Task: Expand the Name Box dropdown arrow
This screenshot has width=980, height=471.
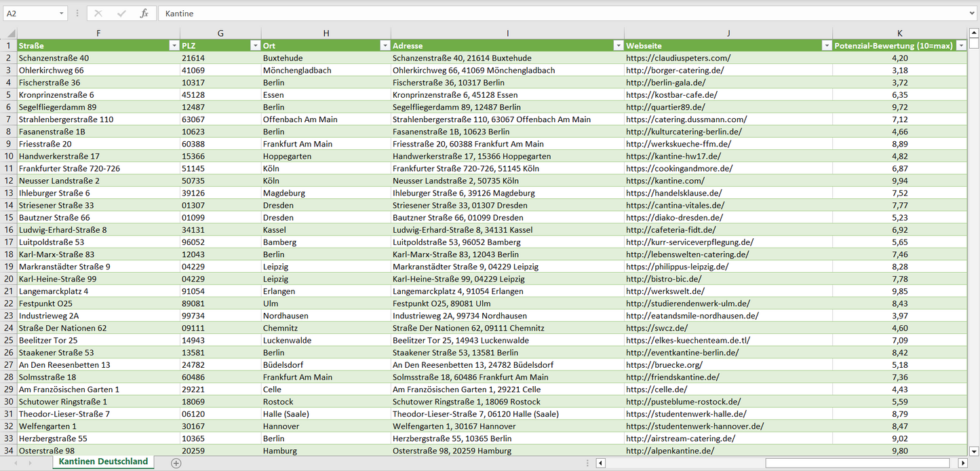Action: [62, 14]
